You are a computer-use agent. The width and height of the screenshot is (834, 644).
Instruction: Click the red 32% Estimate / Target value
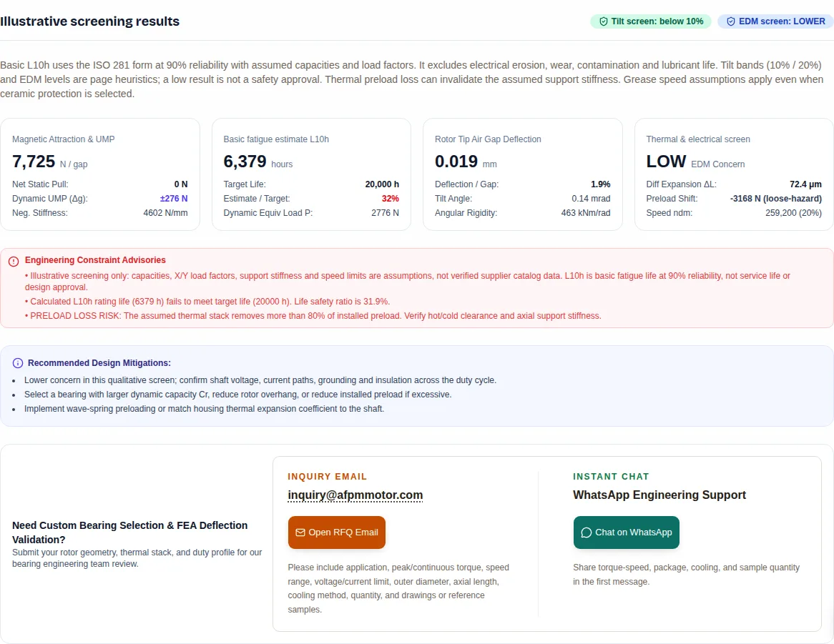(x=391, y=199)
